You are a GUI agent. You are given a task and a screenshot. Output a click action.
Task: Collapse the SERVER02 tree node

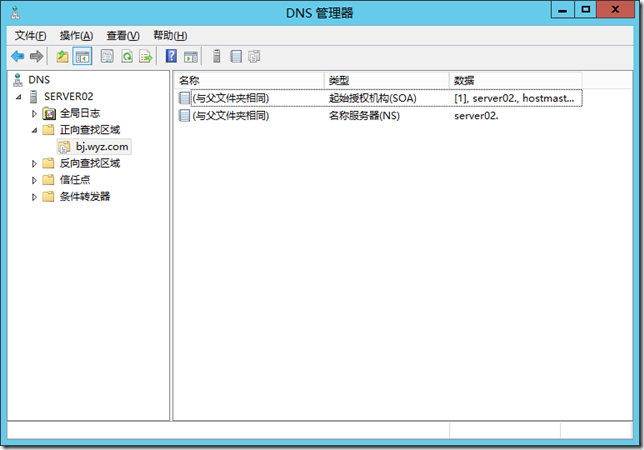19,97
